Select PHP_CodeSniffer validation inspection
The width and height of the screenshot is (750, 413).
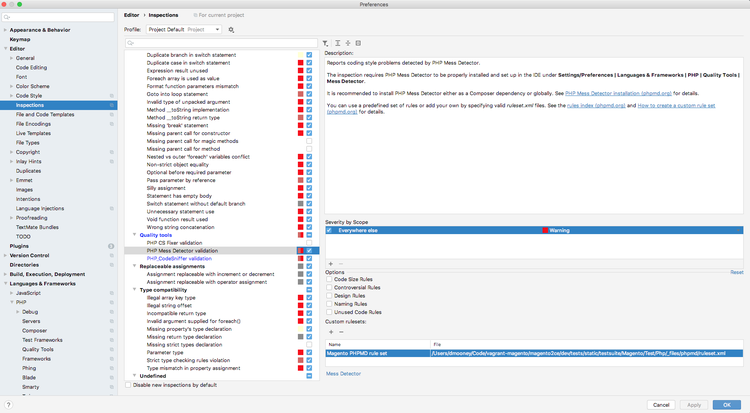[x=179, y=258]
